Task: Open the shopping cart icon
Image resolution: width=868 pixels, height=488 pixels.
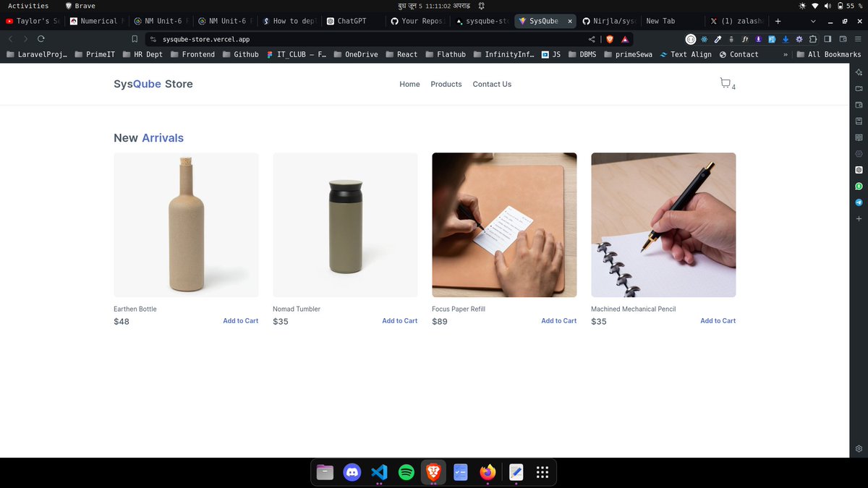Action: click(x=726, y=83)
